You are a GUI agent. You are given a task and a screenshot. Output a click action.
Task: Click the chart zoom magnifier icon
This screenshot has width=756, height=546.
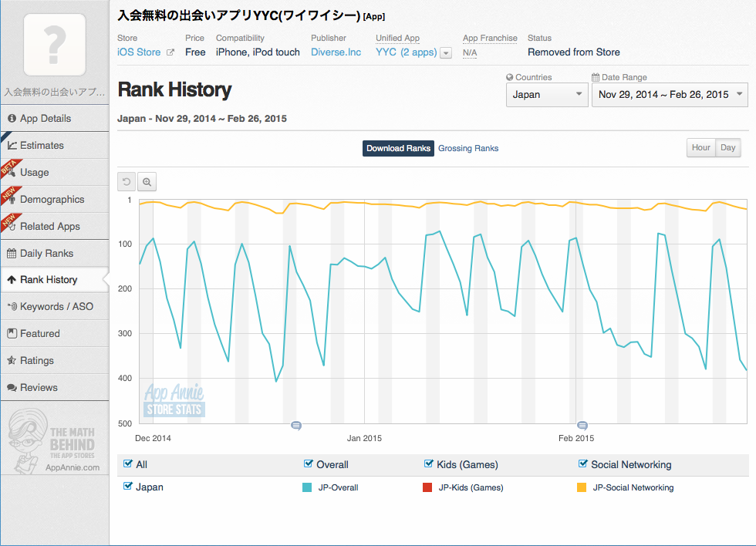click(x=147, y=182)
